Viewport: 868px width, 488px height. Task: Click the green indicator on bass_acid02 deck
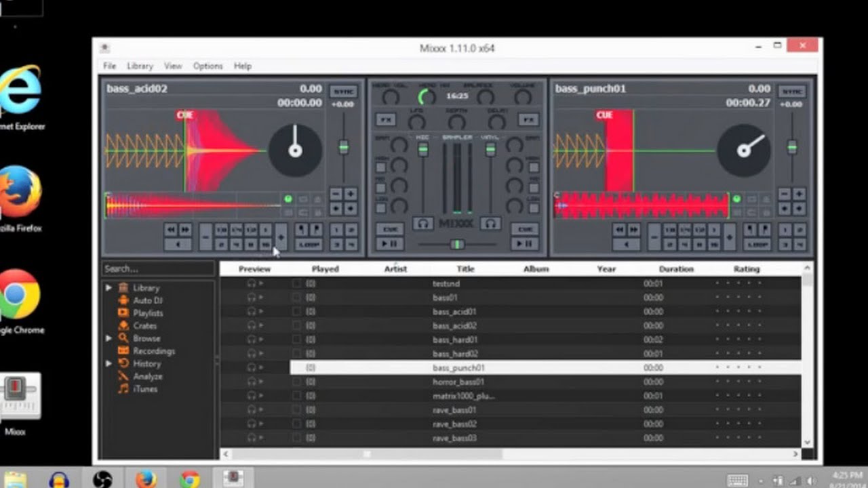click(288, 199)
